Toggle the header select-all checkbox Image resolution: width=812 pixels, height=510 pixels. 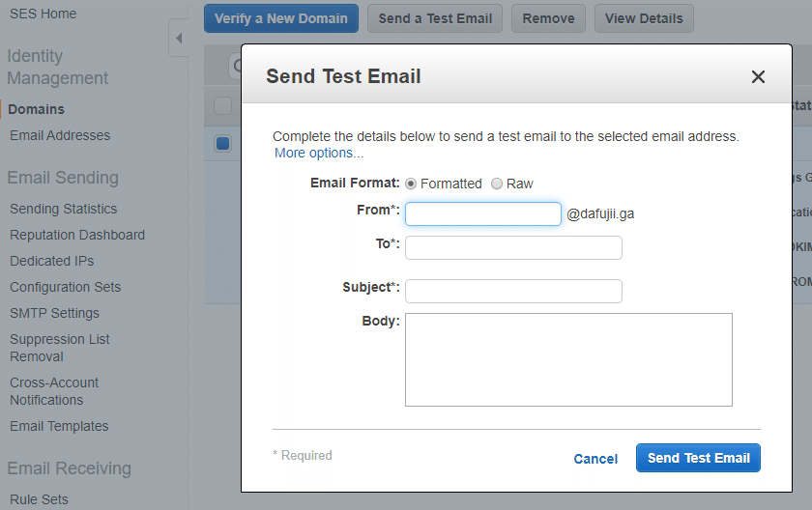coord(223,105)
